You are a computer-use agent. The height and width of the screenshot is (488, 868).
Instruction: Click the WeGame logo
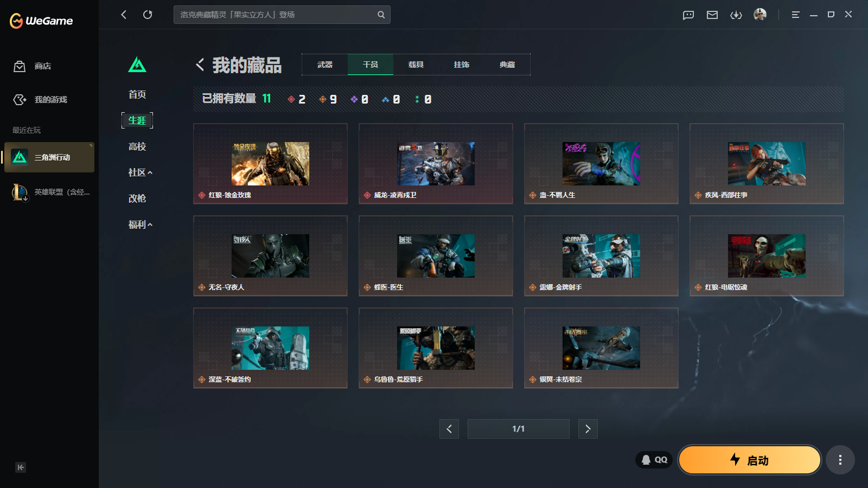[x=41, y=21]
